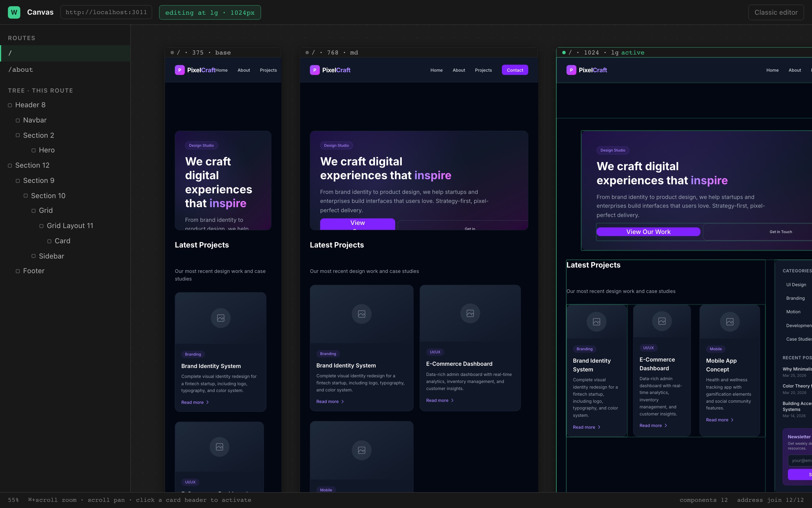The width and height of the screenshot is (812, 508).
Task: Click 'address join 12/12' in the status bar
Action: coord(770,500)
